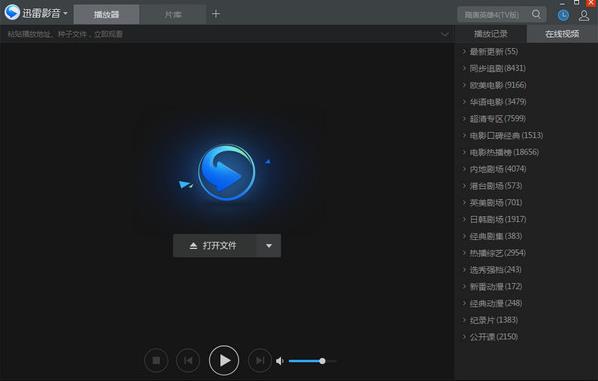
Task: Click the large play button
Action: [x=224, y=360]
